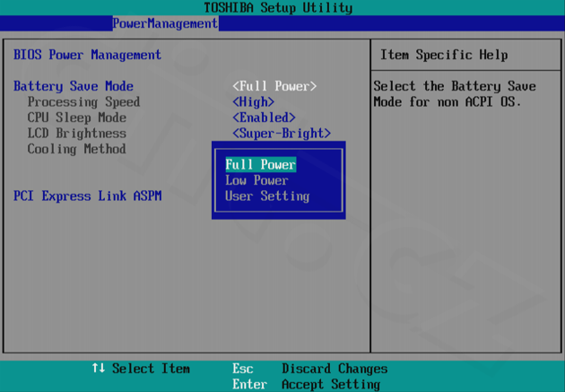Viewport: 565px width, 392px height.
Task: Click Accept Setting in the footer
Action: 331,384
